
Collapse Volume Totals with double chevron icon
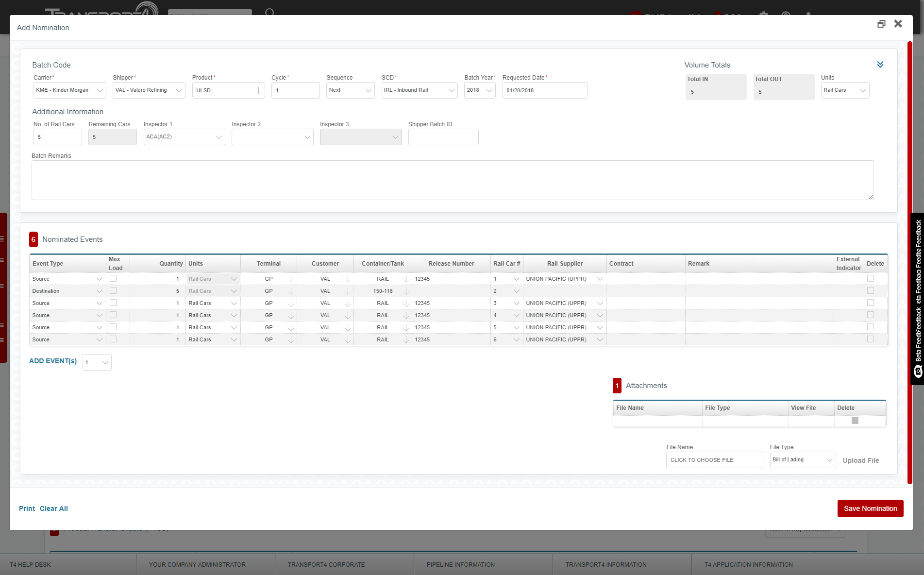pyautogui.click(x=880, y=65)
